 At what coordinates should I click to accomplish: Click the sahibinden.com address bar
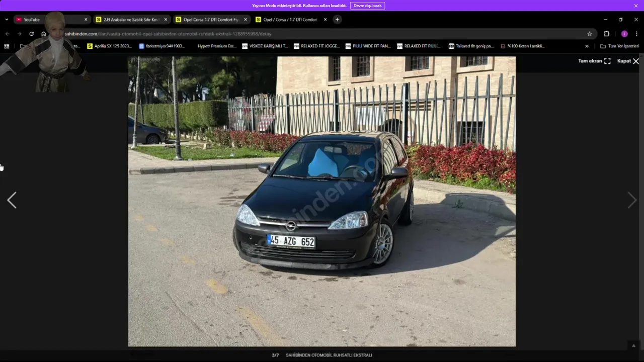click(x=322, y=34)
